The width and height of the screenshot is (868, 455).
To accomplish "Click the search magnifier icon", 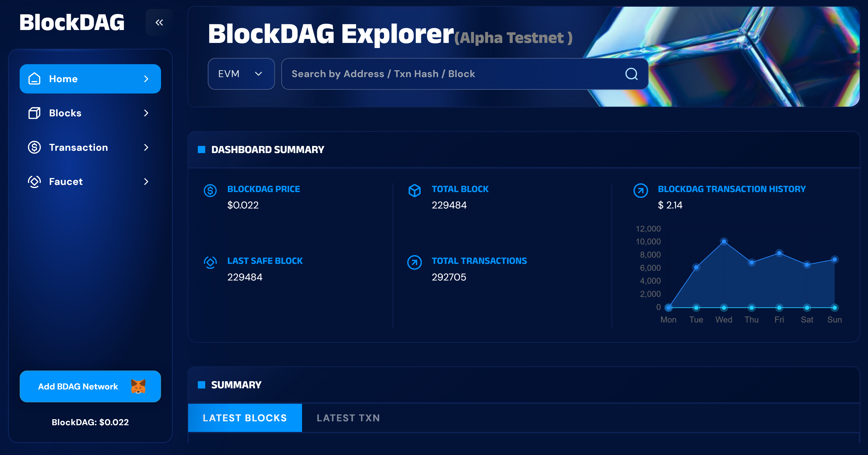I will 631,74.
